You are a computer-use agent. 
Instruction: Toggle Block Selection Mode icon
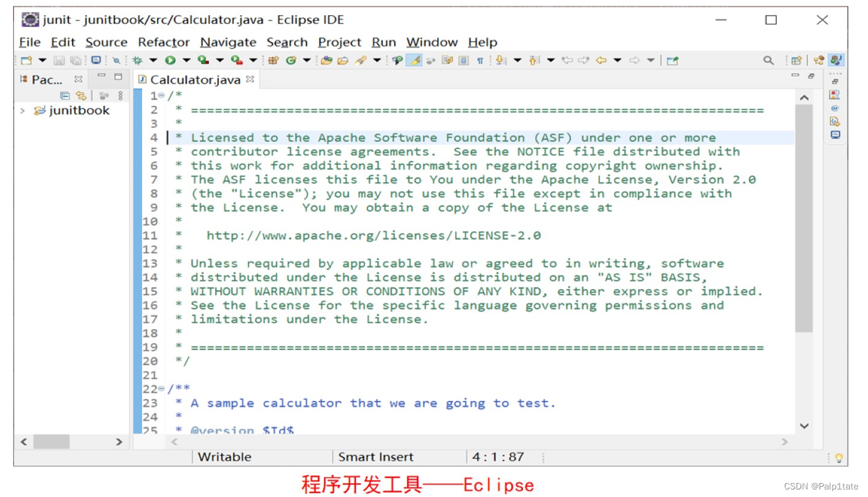pyautogui.click(x=463, y=61)
